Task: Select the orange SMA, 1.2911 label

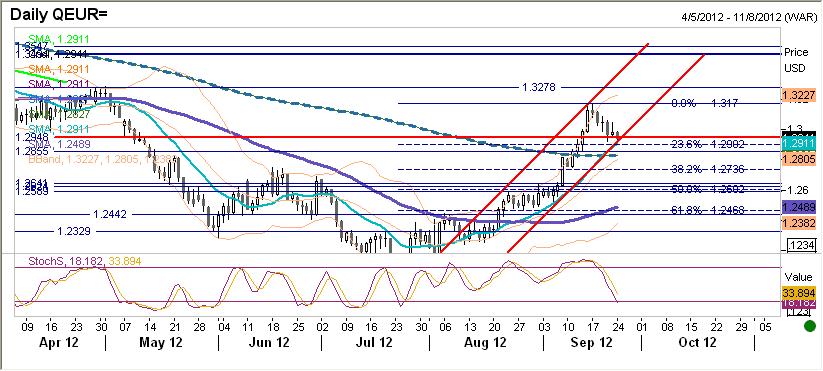Action: 59,69
